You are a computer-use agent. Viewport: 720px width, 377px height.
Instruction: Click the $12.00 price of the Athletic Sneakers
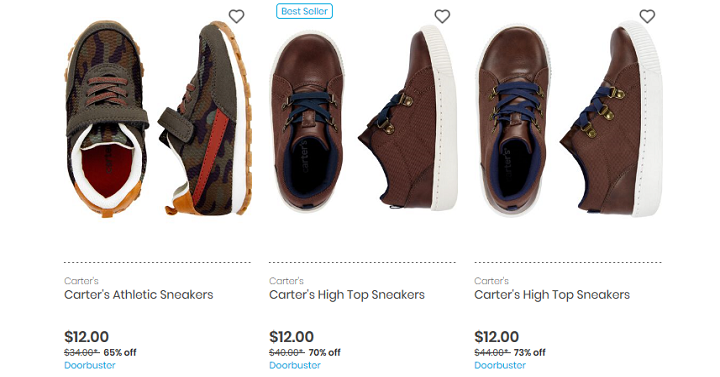coord(86,337)
